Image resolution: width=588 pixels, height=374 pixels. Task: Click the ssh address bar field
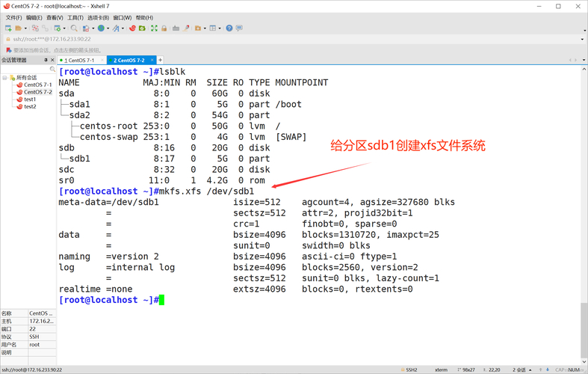(x=292, y=39)
